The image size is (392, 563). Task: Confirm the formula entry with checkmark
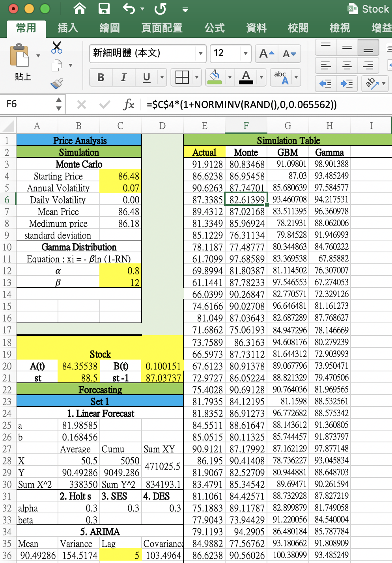[105, 104]
